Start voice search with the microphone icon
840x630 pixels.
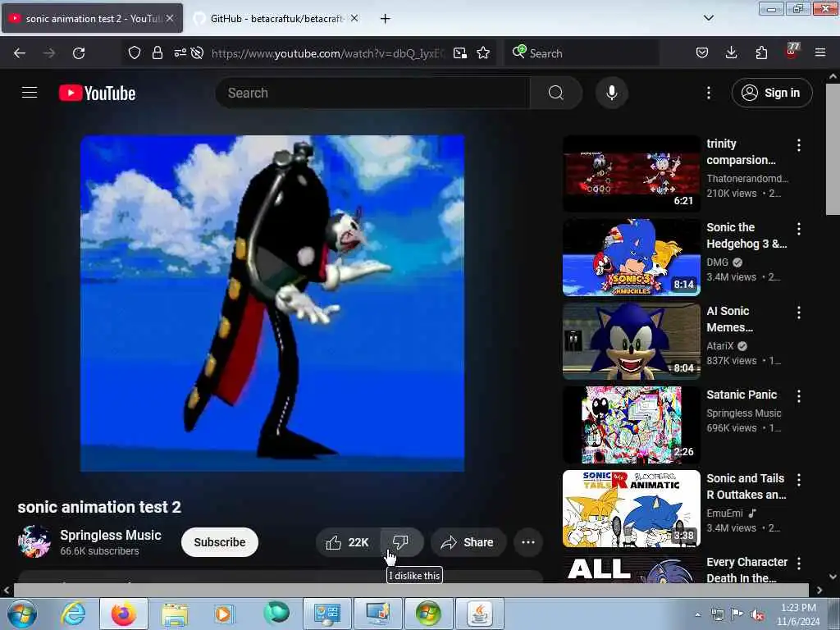[x=612, y=93]
